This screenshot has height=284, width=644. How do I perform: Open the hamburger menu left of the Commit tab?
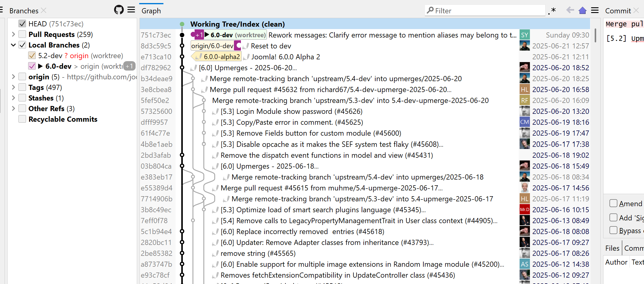coord(595,10)
